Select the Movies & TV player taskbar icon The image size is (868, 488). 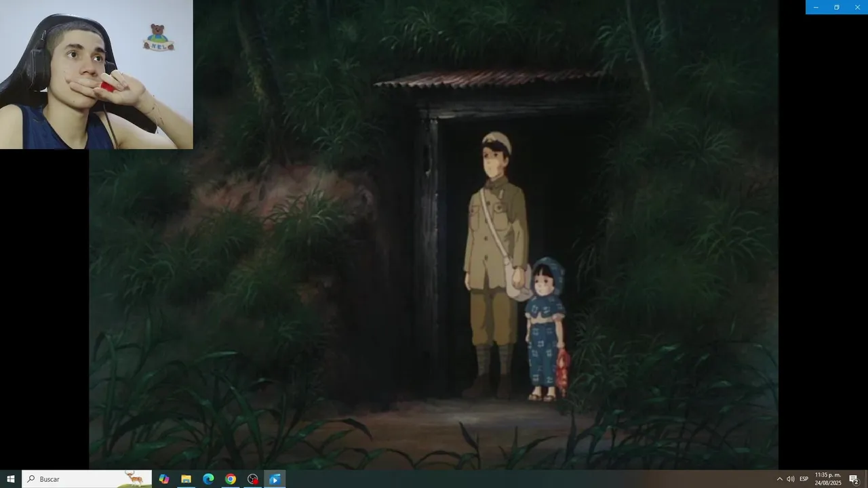point(275,479)
